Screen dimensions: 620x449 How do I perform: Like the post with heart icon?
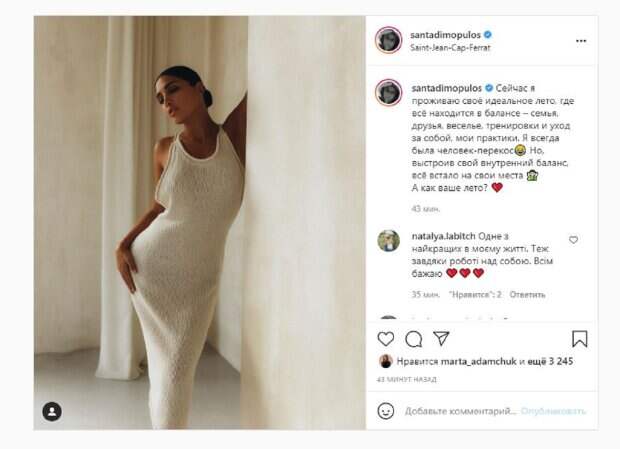pos(386,339)
